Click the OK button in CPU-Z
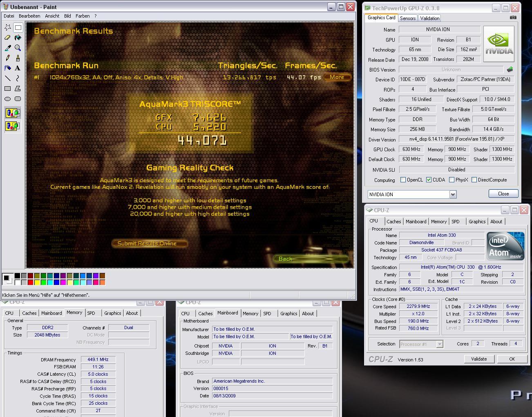This screenshot has width=532, height=417. coord(512,359)
